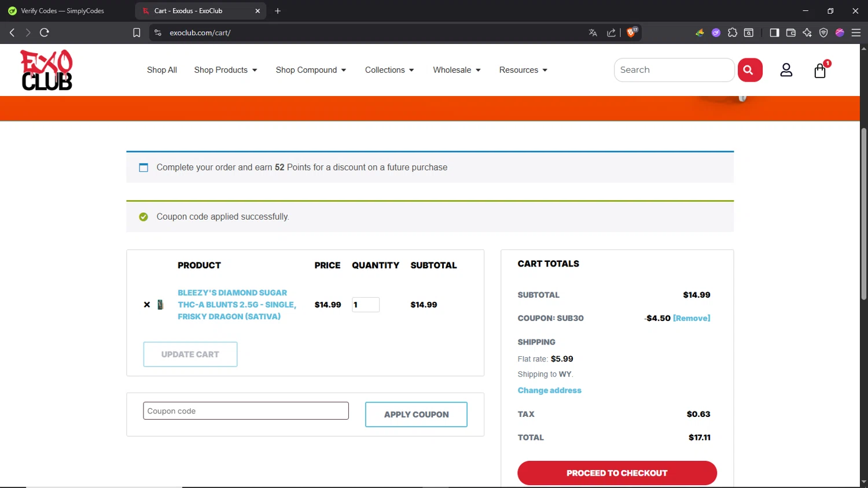
Task: Click the purple circular extension icon
Action: tap(716, 33)
